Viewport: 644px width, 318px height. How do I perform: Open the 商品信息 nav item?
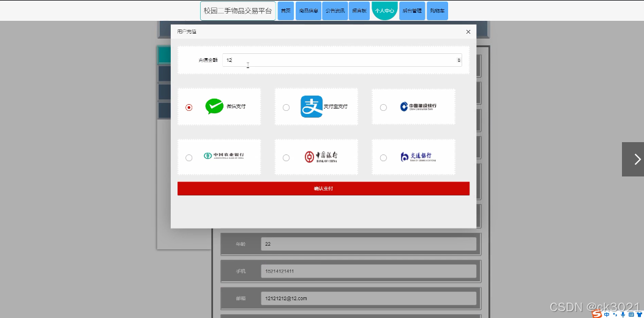[x=308, y=10]
